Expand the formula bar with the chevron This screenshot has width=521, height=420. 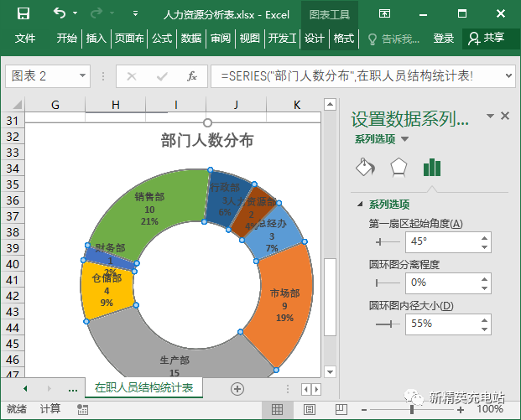pyautogui.click(x=508, y=75)
